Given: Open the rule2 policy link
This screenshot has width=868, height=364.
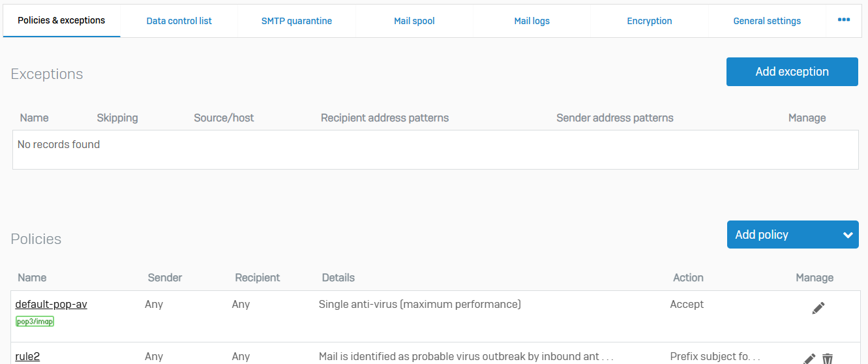Looking at the screenshot, I should coord(27,356).
